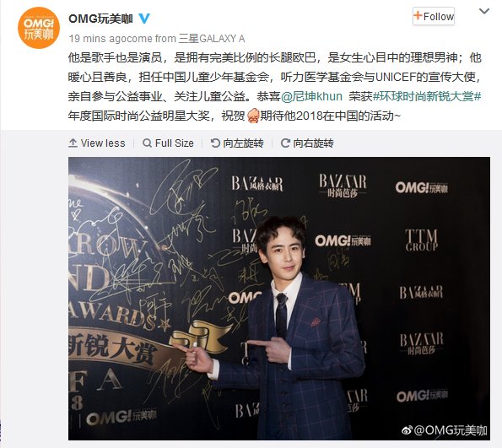Click the blue verified badge icon
This screenshot has height=448, width=502.
(143, 19)
